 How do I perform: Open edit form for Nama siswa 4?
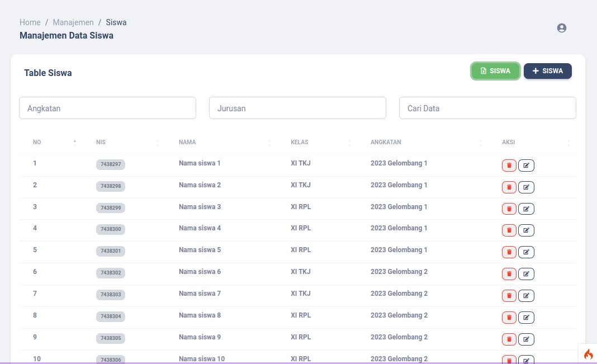[x=526, y=230]
